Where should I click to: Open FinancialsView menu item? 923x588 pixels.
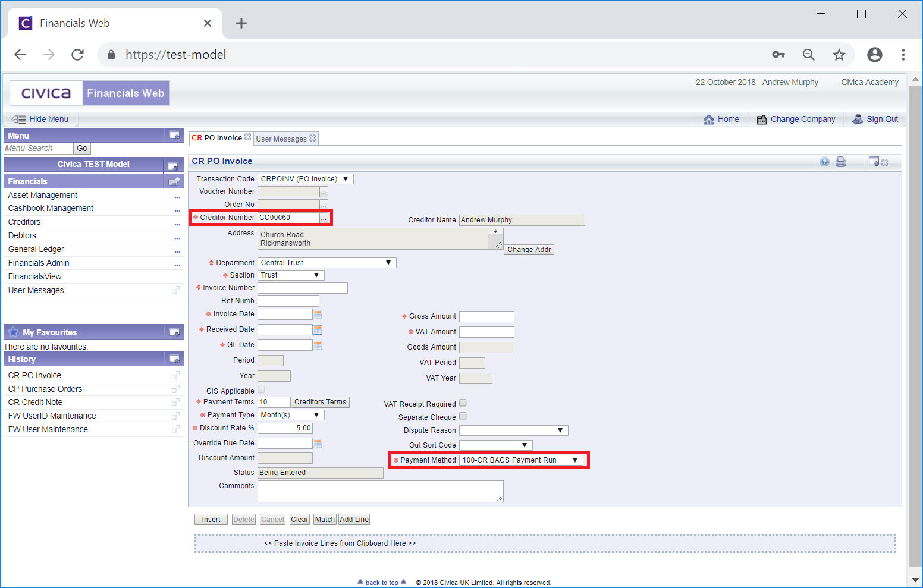pos(34,277)
